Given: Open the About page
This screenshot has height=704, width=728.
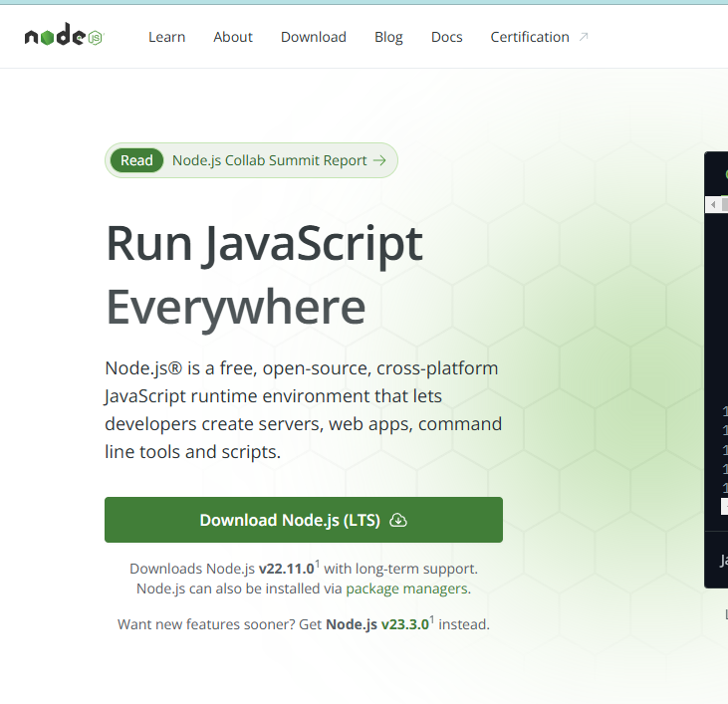Looking at the screenshot, I should 233,37.
